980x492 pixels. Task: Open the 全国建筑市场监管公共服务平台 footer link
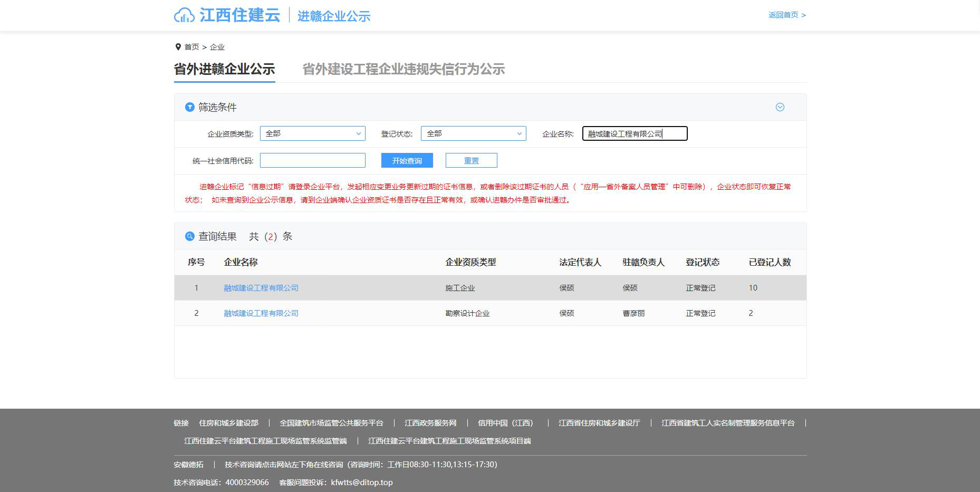(331, 423)
